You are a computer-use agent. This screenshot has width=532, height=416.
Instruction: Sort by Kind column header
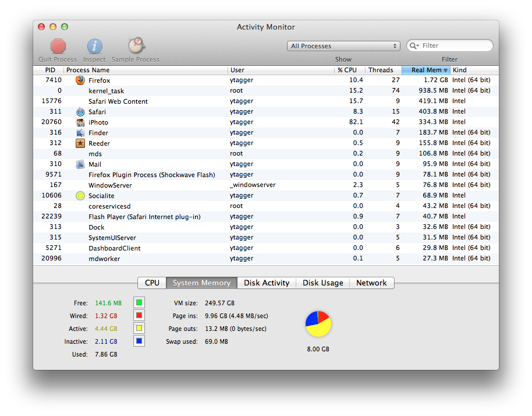click(x=474, y=70)
